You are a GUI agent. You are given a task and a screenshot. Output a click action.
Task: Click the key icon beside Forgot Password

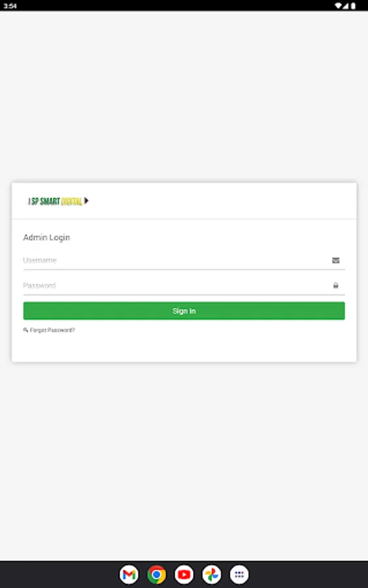coord(25,330)
